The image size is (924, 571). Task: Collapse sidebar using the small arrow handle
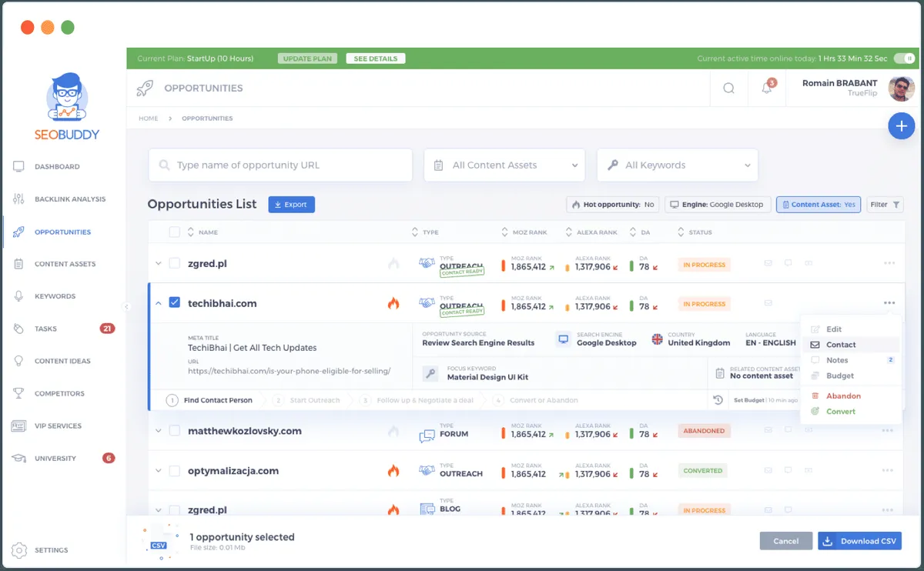coord(127,307)
